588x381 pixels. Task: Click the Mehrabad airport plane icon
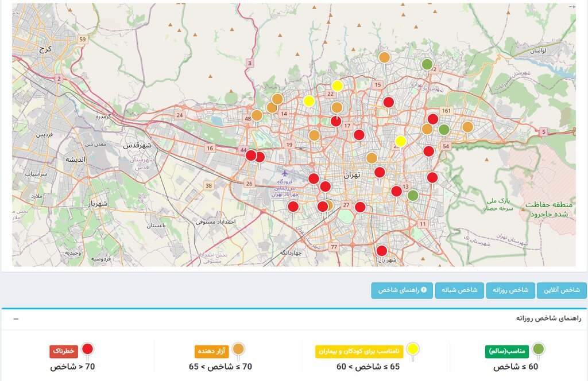[x=285, y=172]
